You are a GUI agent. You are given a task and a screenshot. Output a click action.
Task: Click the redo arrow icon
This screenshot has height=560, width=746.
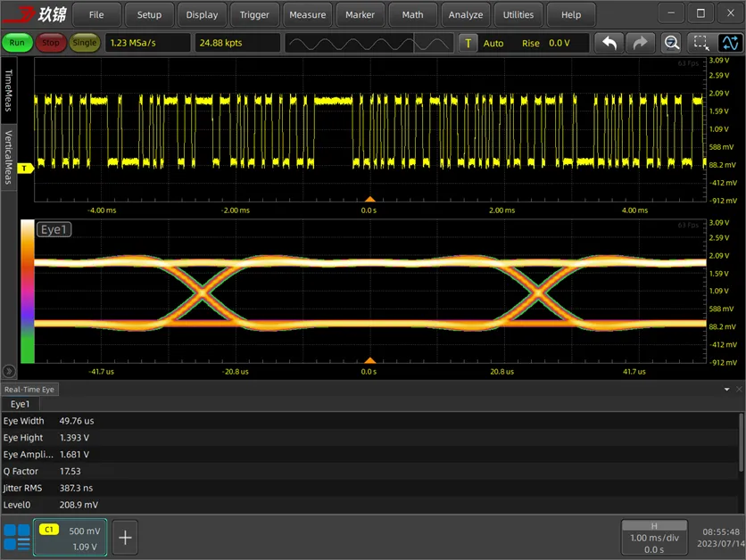click(640, 43)
